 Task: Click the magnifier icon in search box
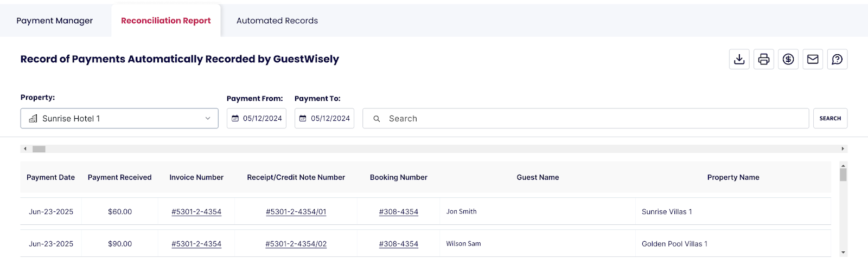coord(376,119)
